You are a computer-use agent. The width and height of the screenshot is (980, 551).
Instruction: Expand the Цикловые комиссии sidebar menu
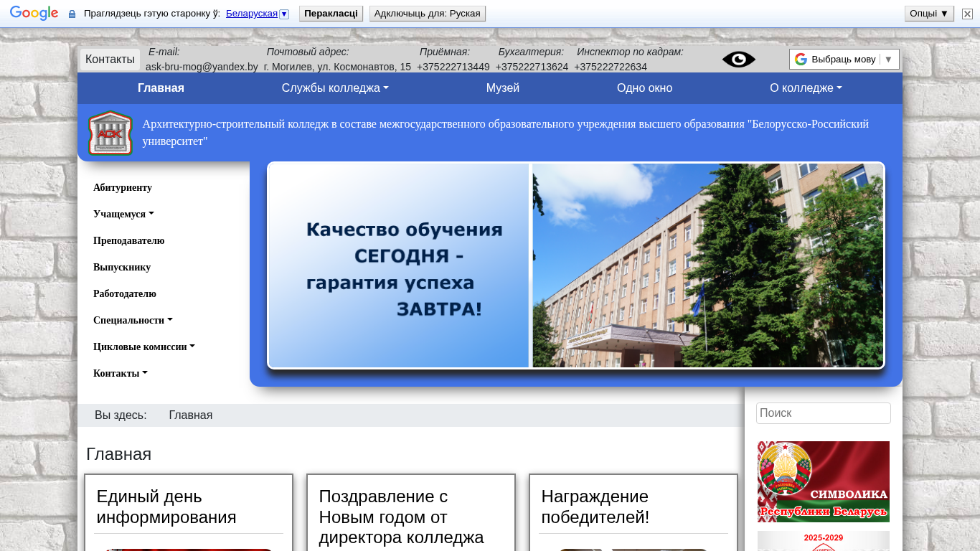coord(144,347)
